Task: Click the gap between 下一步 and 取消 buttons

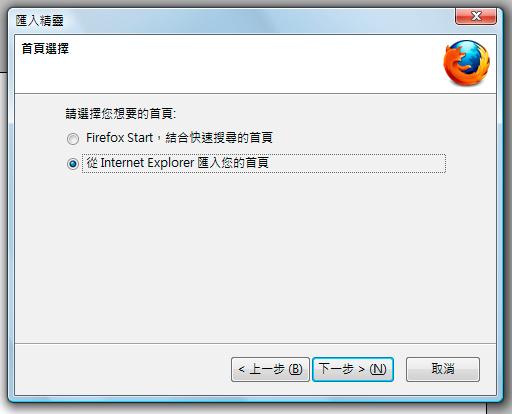Action: (400, 369)
